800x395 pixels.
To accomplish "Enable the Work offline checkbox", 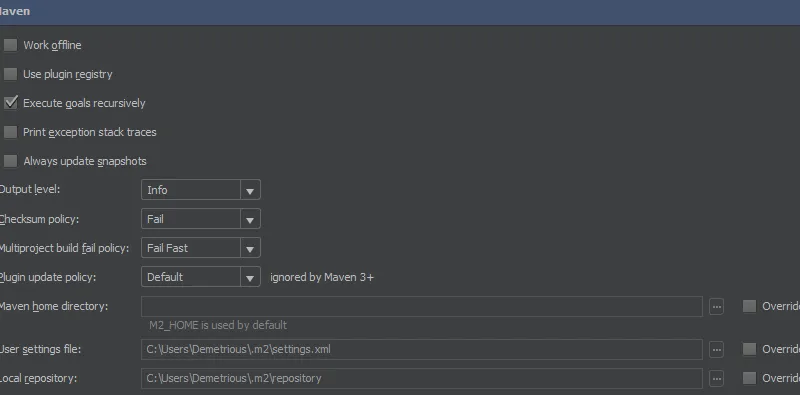I will click(x=11, y=45).
